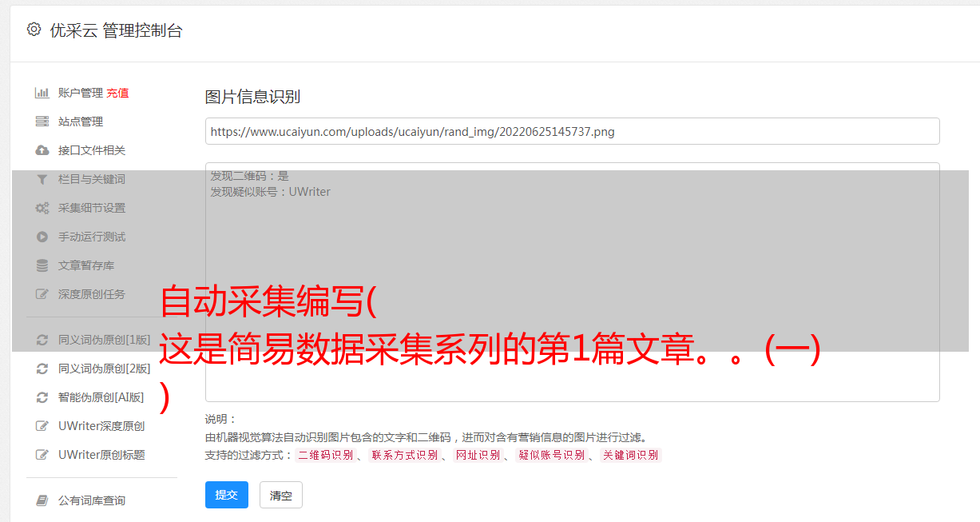Viewport: 980px width, 522px height.
Task: Click the gear icon beside 优采云 管理控制台
Action: click(34, 30)
